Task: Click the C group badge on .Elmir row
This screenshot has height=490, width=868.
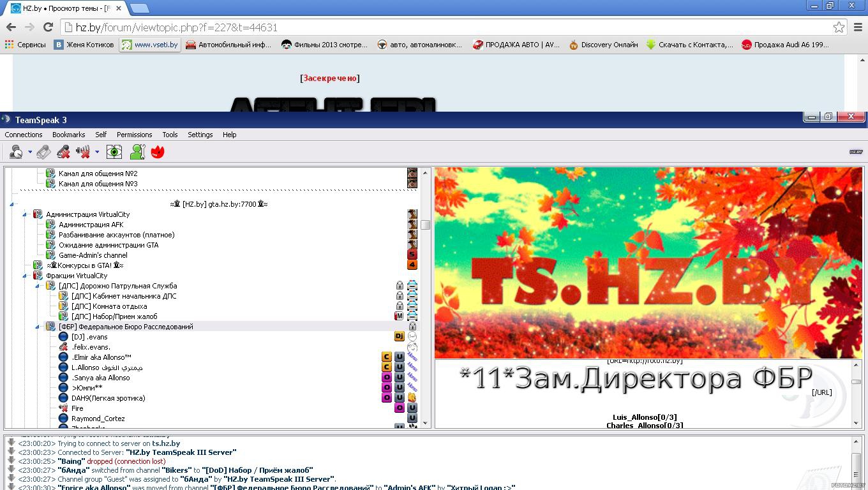Action: (x=386, y=357)
